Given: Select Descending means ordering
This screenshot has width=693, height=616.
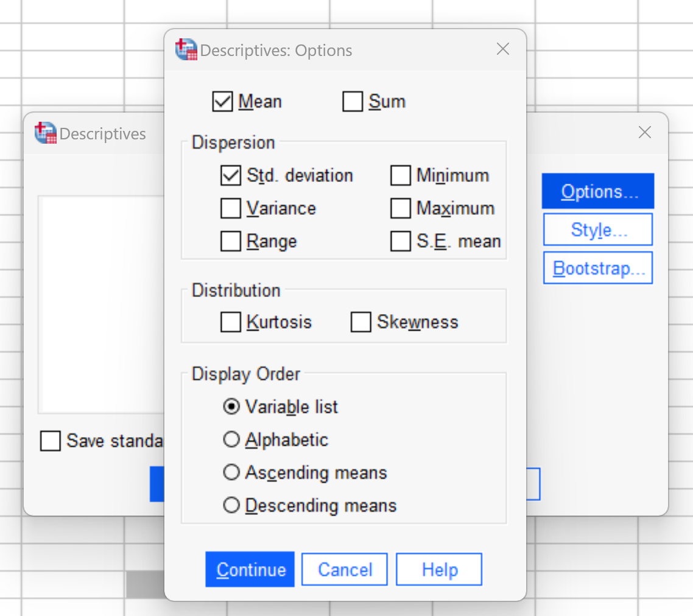Looking at the screenshot, I should click(x=231, y=505).
